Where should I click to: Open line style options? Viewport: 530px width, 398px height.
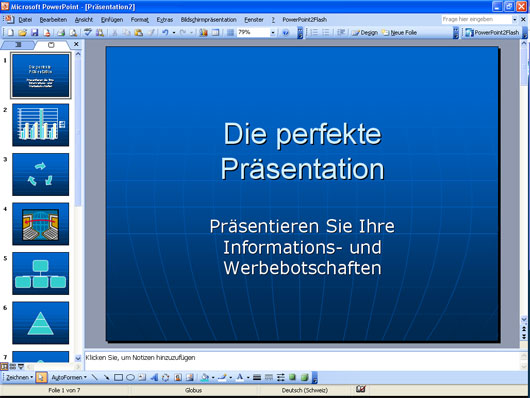(x=257, y=377)
